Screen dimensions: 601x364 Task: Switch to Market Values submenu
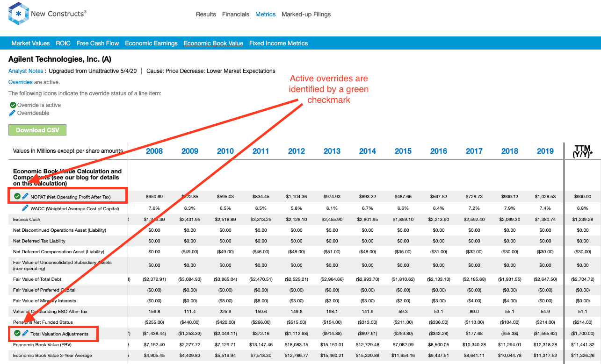click(x=30, y=43)
